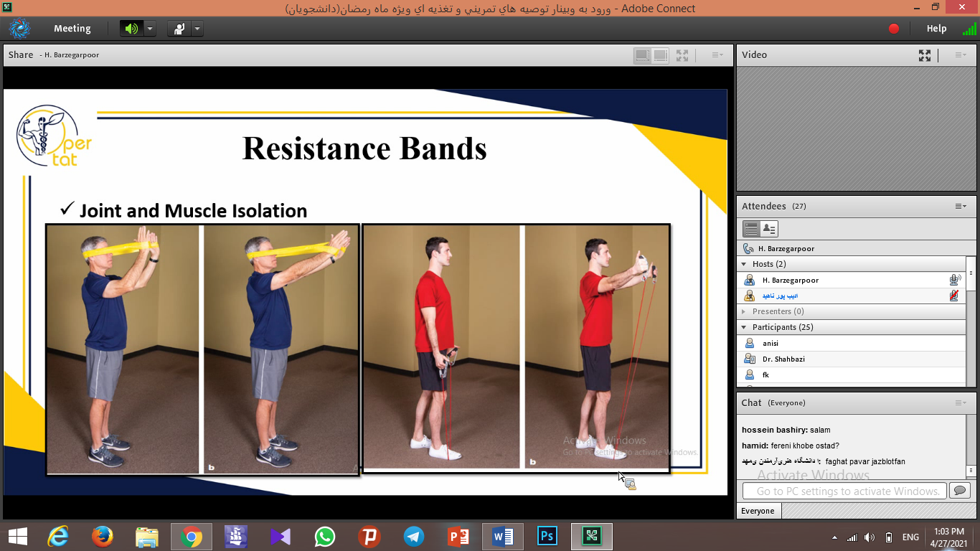Open the Attendees pod options menu
The width and height of the screenshot is (980, 551).
960,207
